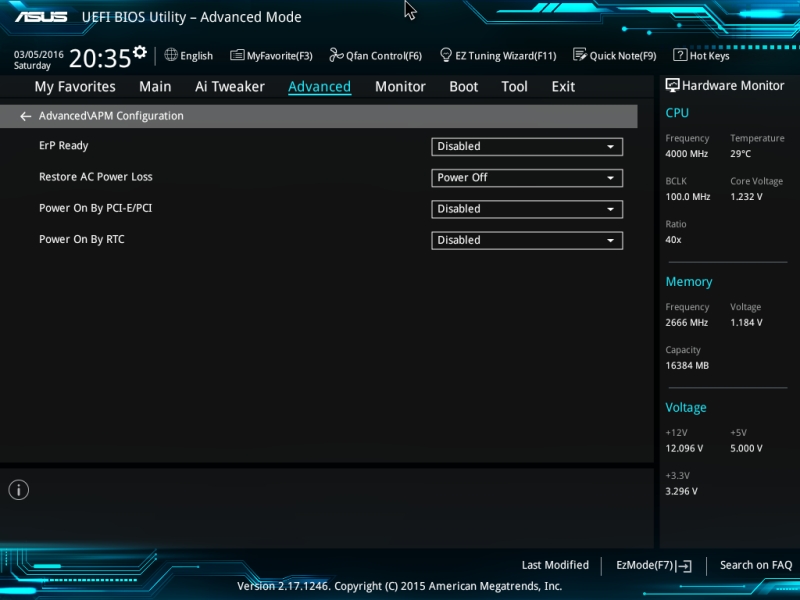Viewport: 800px width, 600px height.
Task: Launch EZ Tuning Wizard(F11)
Action: 498,56
